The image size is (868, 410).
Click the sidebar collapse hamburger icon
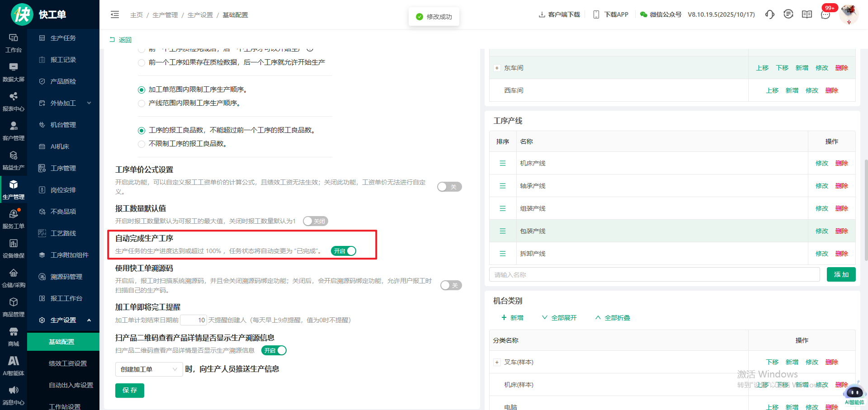[x=115, y=14]
